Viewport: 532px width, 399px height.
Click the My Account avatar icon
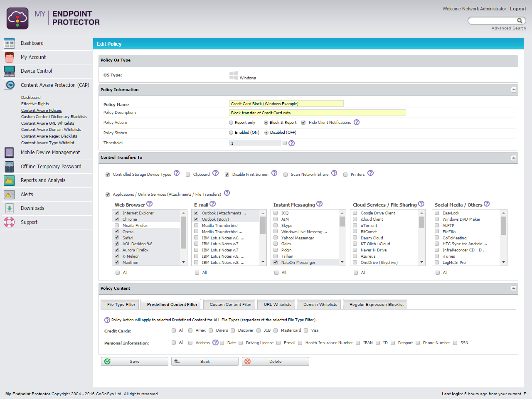(x=10, y=57)
